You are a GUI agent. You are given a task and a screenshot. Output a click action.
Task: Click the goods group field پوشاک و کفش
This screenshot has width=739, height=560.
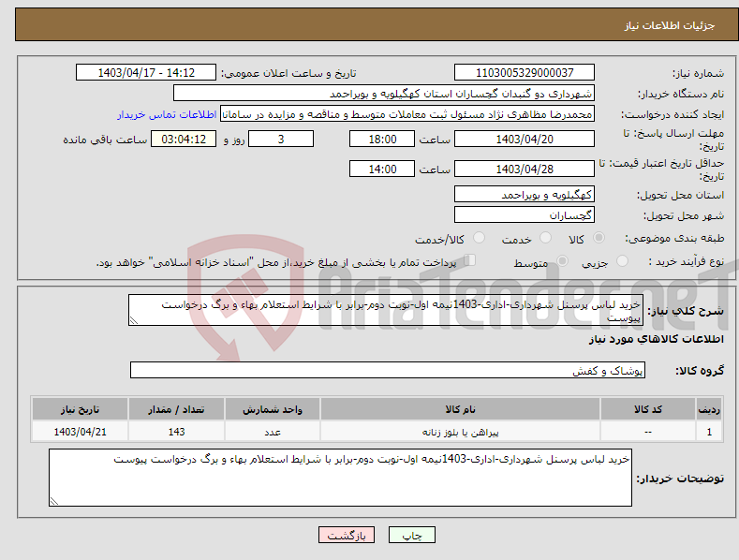(388, 371)
